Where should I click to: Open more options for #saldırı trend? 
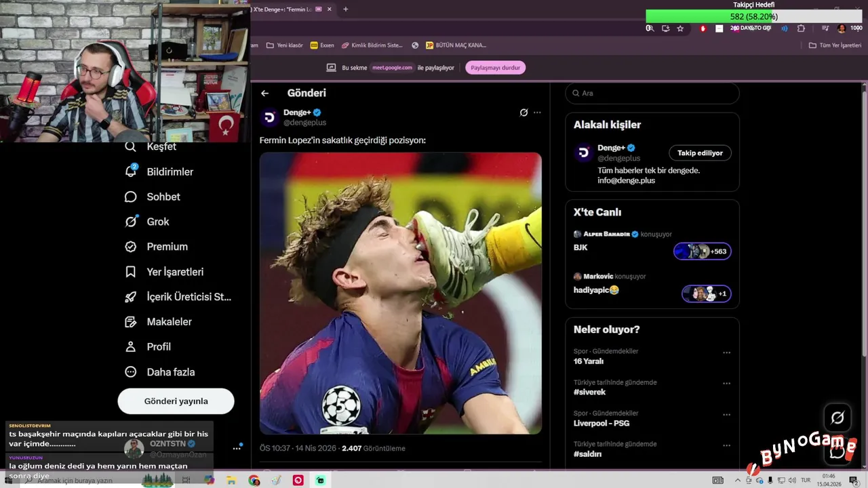[726, 445]
